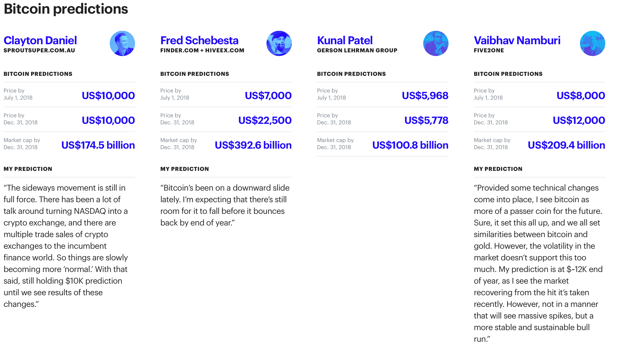
Task: Click Clayton Daniel's profile photo
Action: click(x=122, y=43)
